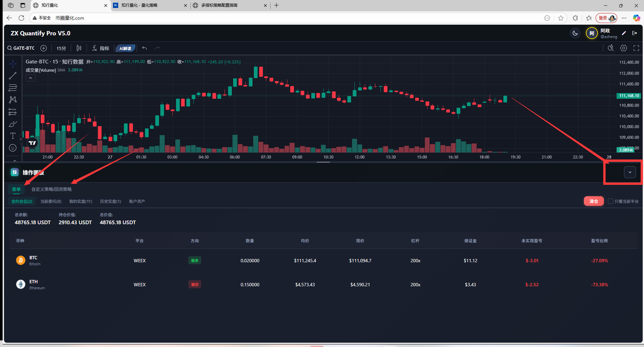Change the candlestick chart style
Screen dimensions: 644x347
[79, 48]
